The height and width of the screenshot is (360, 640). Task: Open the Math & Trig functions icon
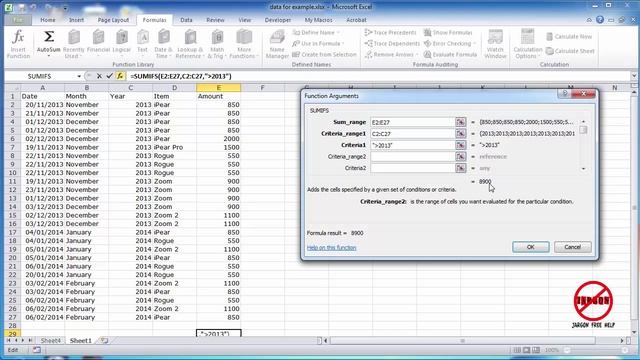(217, 44)
